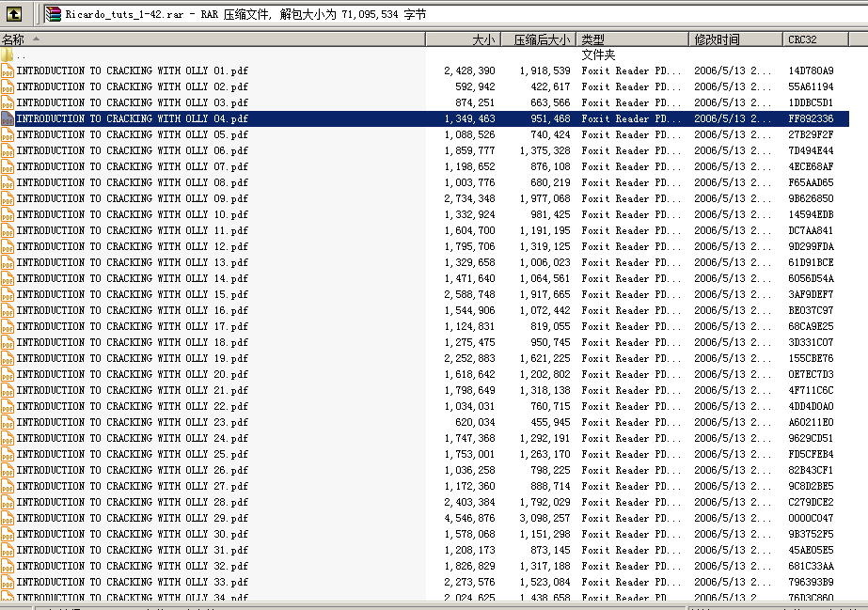Select file INTRODUCTION TO CRACKING WITH OLLY 32.pdf
Image resolution: width=868 pixels, height=610 pixels.
click(x=133, y=567)
